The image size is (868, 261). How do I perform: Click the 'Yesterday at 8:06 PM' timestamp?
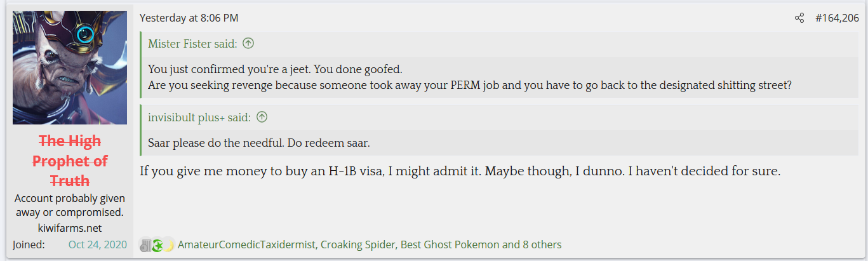[x=189, y=18]
